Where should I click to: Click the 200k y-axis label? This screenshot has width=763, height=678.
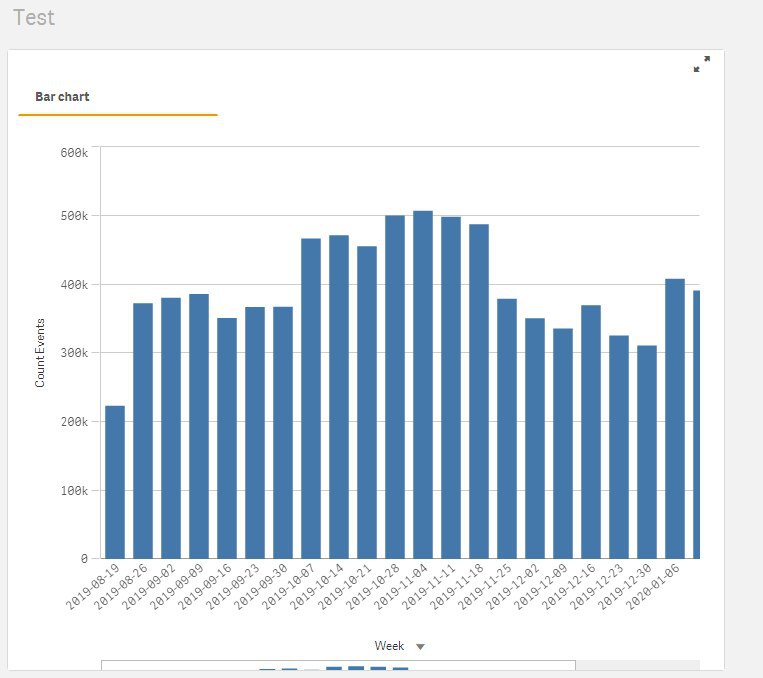coord(74,422)
